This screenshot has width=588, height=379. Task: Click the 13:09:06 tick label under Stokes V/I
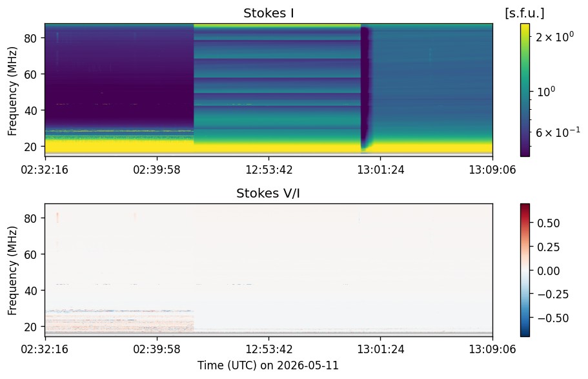point(492,349)
